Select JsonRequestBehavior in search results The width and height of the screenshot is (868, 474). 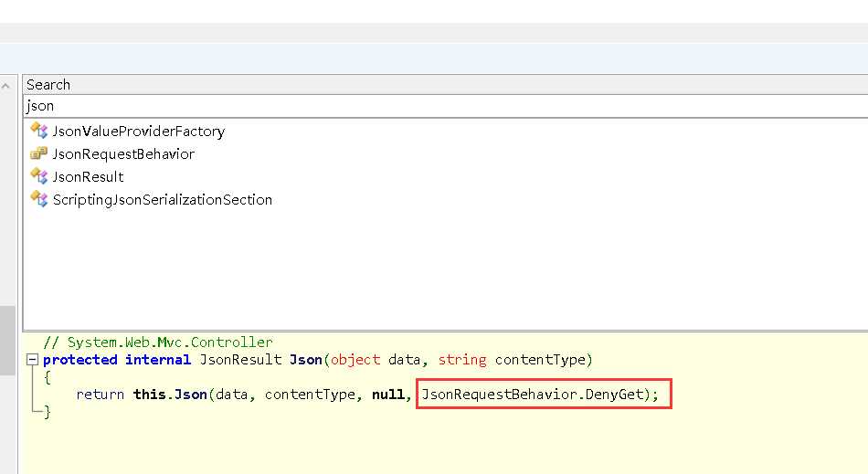click(x=123, y=153)
